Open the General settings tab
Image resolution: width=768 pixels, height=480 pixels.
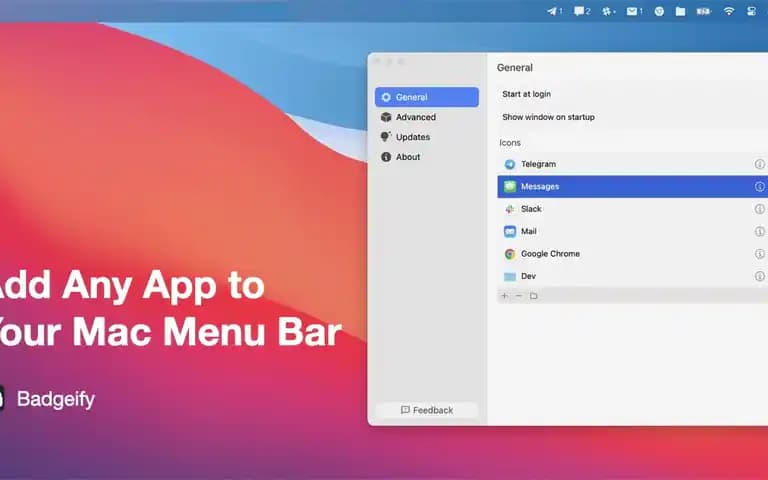[427, 97]
